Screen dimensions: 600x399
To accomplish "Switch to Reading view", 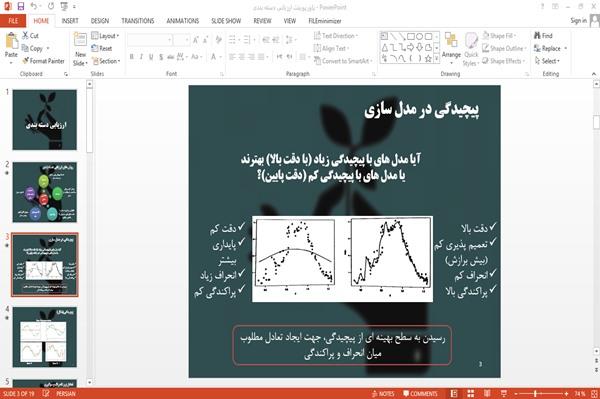I will coord(487,394).
